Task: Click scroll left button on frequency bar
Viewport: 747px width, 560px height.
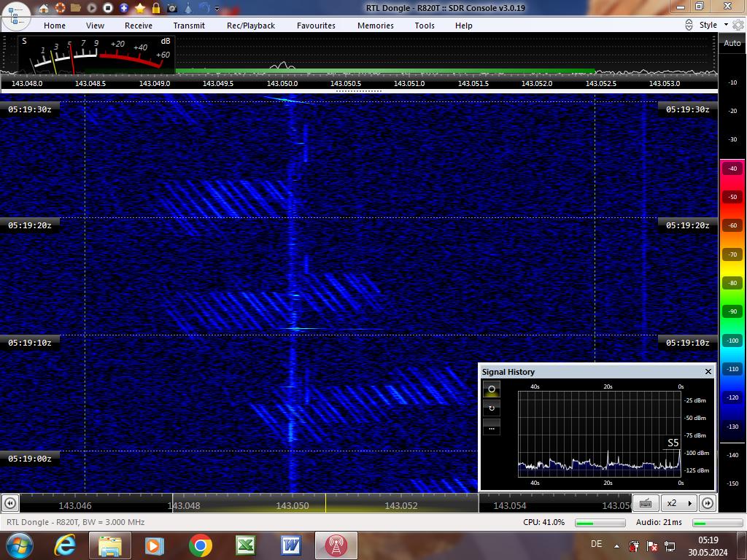Action: coord(10,503)
